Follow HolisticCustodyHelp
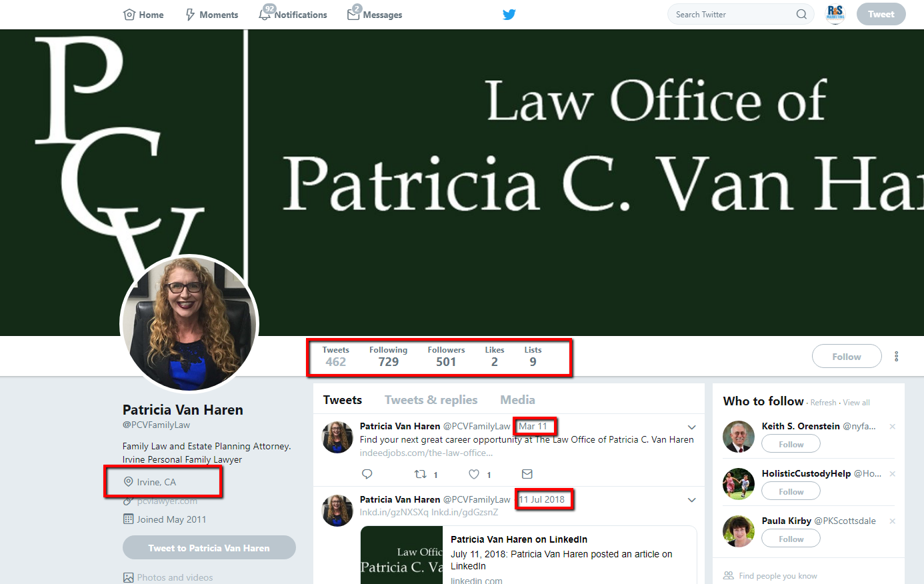The height and width of the screenshot is (584, 924). (791, 491)
